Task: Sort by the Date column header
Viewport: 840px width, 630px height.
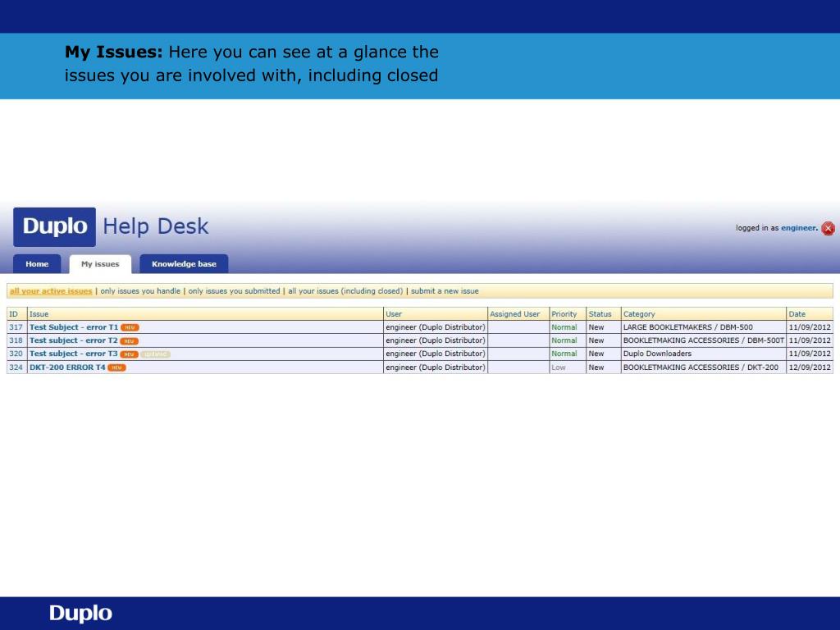Action: 797,314
